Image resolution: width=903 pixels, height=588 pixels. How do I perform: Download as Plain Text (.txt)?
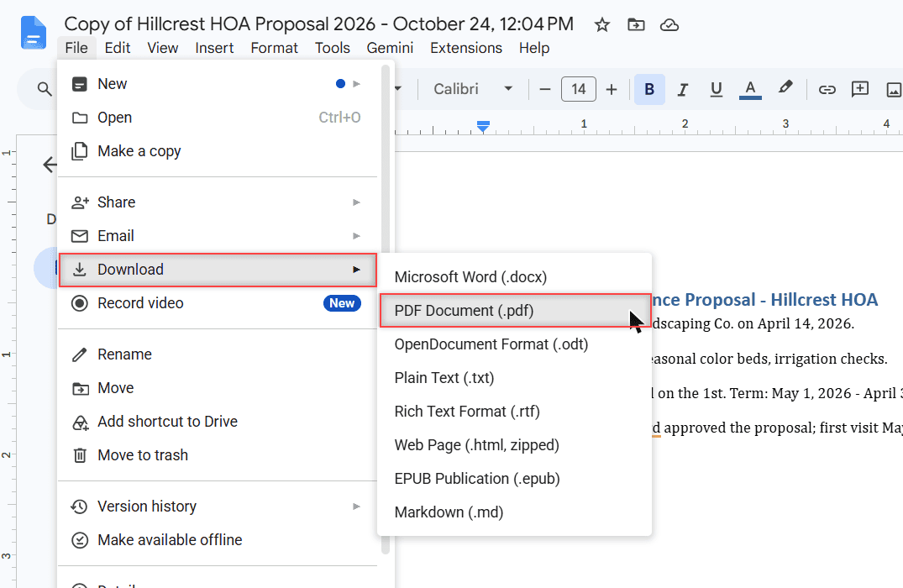515,378
